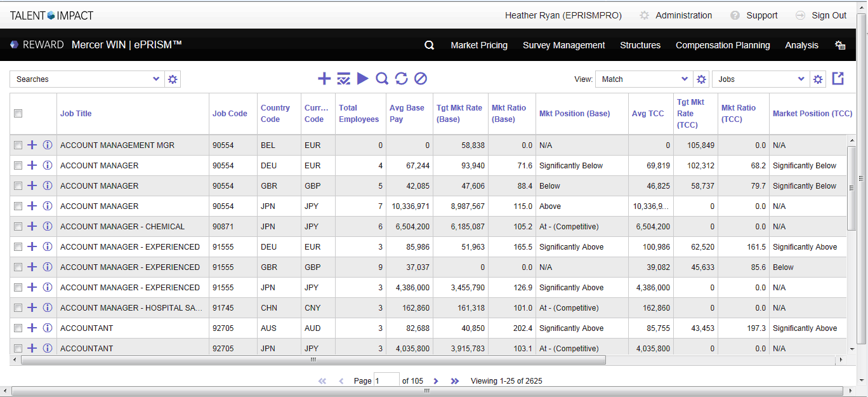Image resolution: width=868 pixels, height=397 pixels.
Task: Click the refresh arrows icon in toolbar
Action: coord(401,79)
